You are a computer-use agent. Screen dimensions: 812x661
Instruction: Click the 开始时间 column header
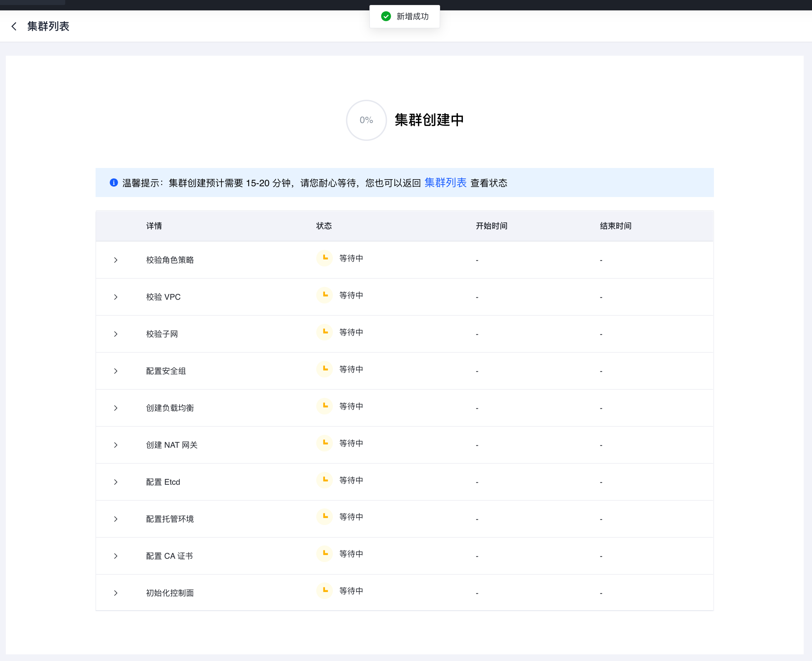click(491, 226)
